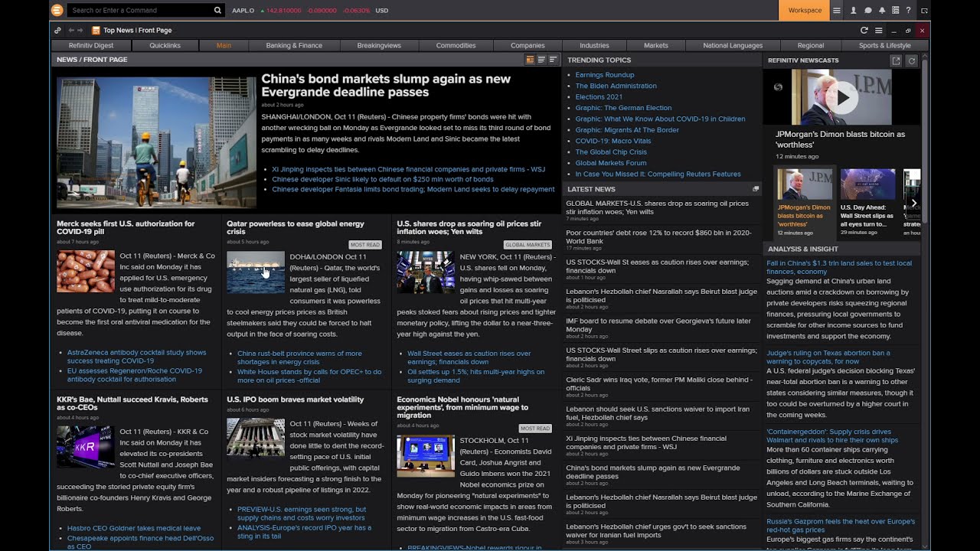Open Merck seeks first U.S. authorization headline
Screen dimensions: 980x551
click(126, 227)
